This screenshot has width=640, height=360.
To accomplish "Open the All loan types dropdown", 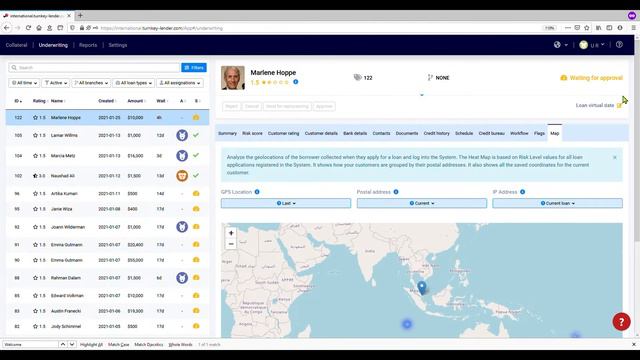I will coord(133,83).
